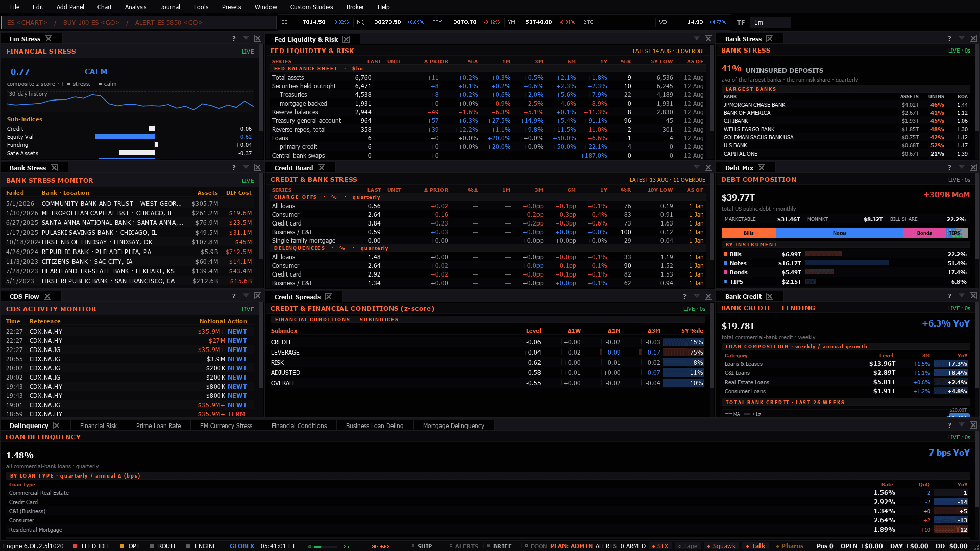
Task: Open the Add Panel menu
Action: click(70, 7)
